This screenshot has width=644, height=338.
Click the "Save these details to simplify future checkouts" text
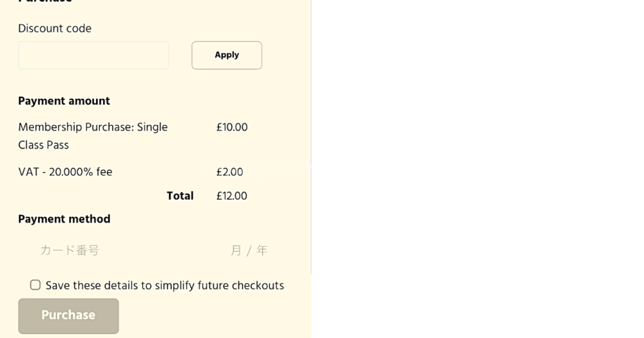pyautogui.click(x=165, y=286)
